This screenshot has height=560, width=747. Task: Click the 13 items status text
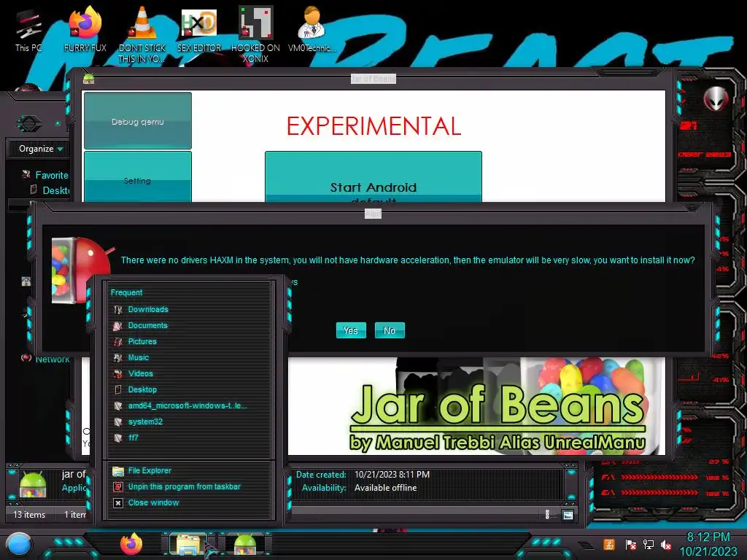click(x=29, y=515)
